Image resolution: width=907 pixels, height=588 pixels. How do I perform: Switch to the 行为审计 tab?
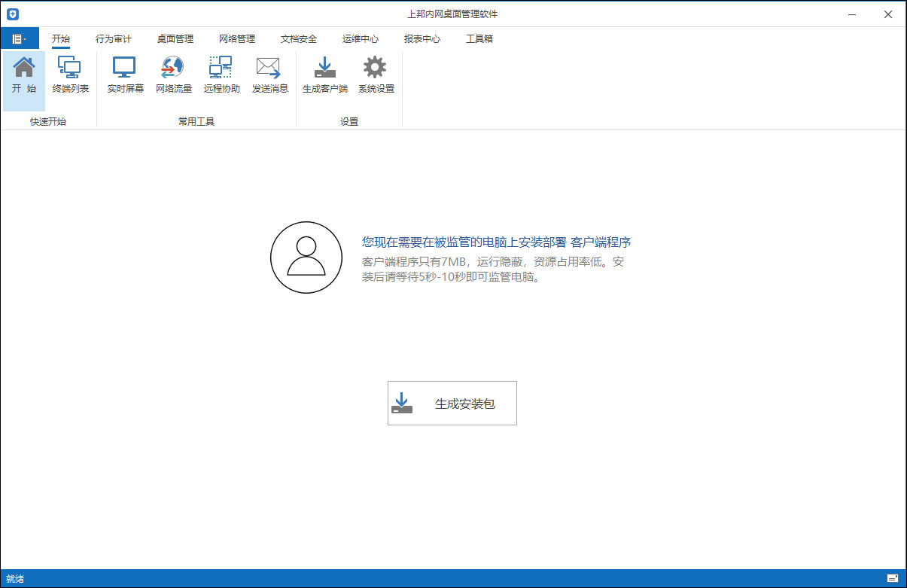114,39
